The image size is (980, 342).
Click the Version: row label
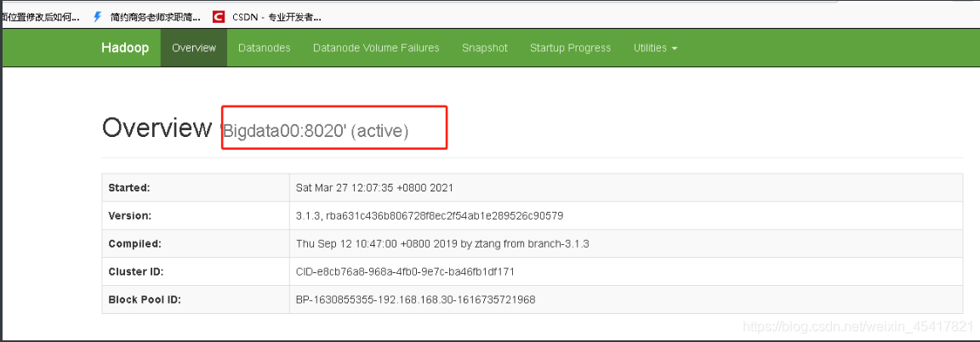[x=130, y=216]
